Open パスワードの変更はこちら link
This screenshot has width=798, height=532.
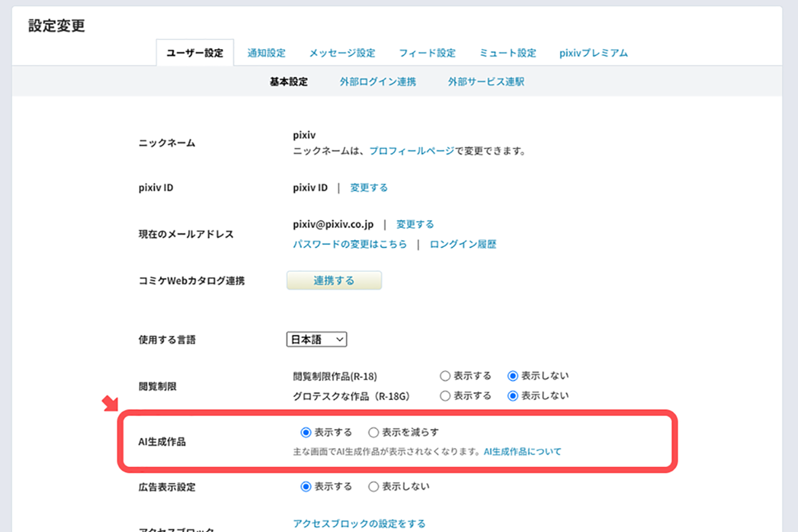[350, 244]
